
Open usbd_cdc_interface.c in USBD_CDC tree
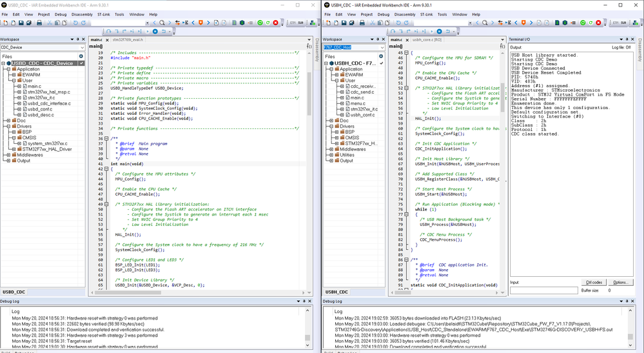point(49,103)
